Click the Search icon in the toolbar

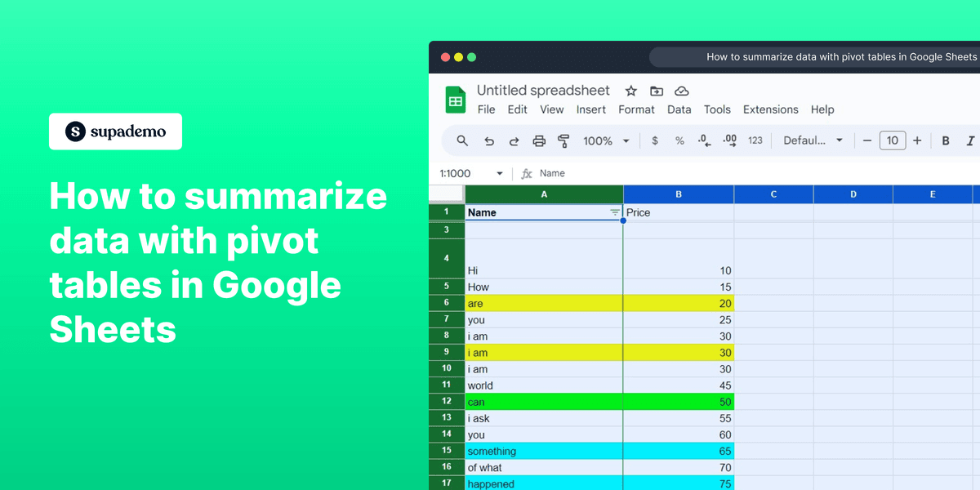462,140
